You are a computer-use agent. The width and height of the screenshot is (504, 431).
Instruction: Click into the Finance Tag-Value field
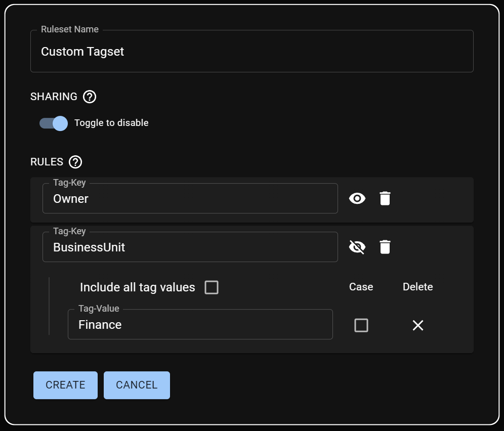[x=200, y=325]
